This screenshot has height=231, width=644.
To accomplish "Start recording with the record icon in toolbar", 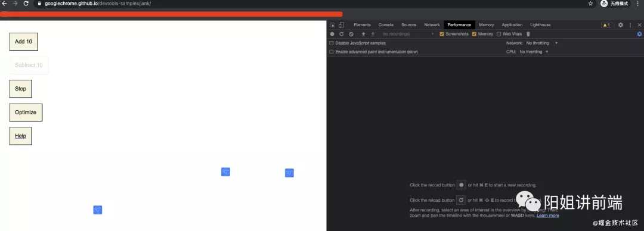I will tap(332, 34).
